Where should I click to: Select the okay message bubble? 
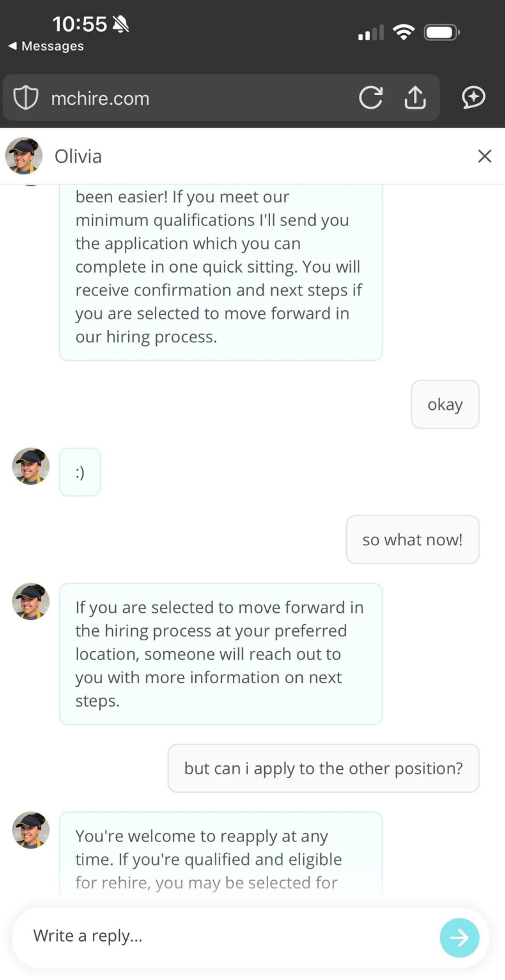pos(445,404)
